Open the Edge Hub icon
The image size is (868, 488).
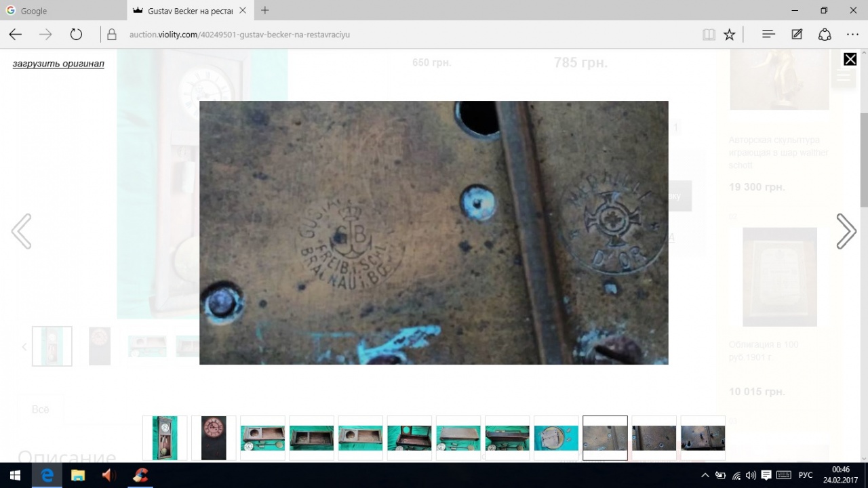(x=768, y=35)
